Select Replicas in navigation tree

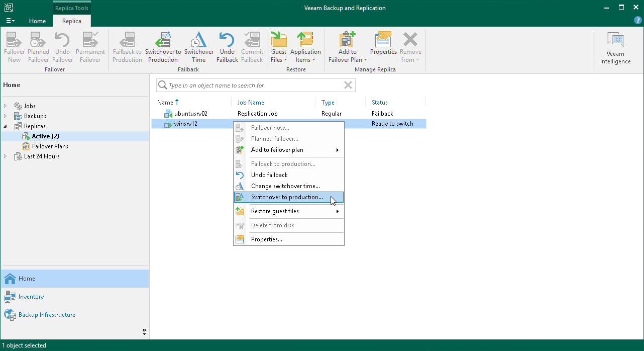point(35,126)
